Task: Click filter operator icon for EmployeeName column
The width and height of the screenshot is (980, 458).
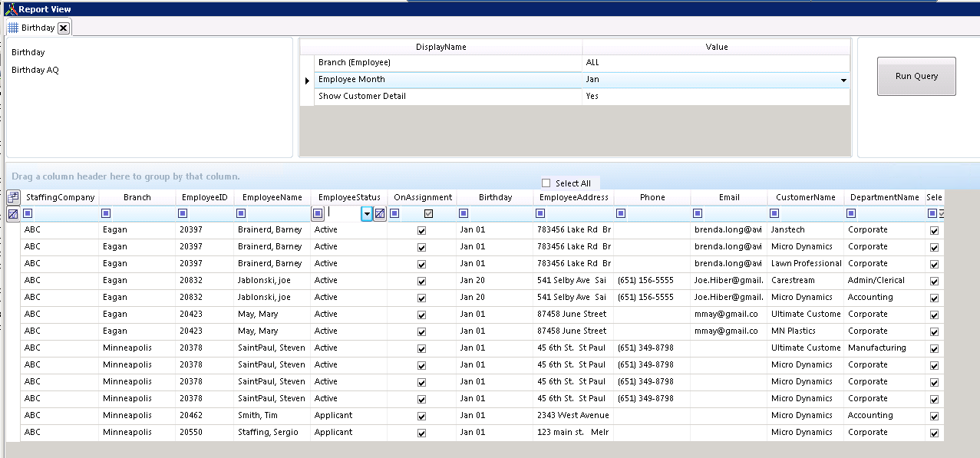Action: click(241, 214)
